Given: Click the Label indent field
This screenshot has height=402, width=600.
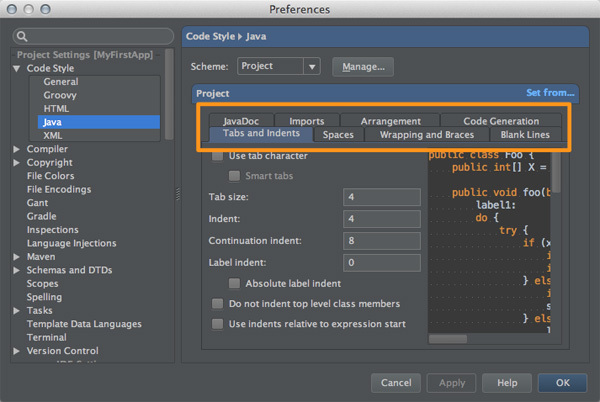Looking at the screenshot, I should [x=382, y=263].
